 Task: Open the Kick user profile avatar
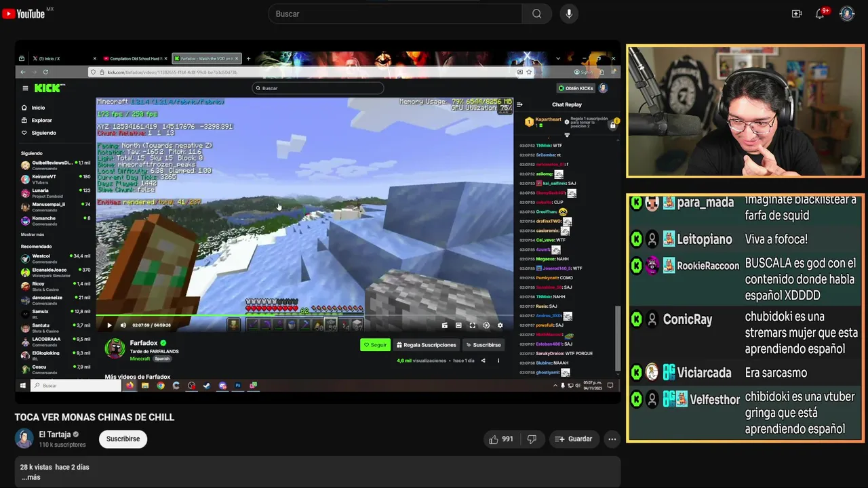[x=603, y=88]
